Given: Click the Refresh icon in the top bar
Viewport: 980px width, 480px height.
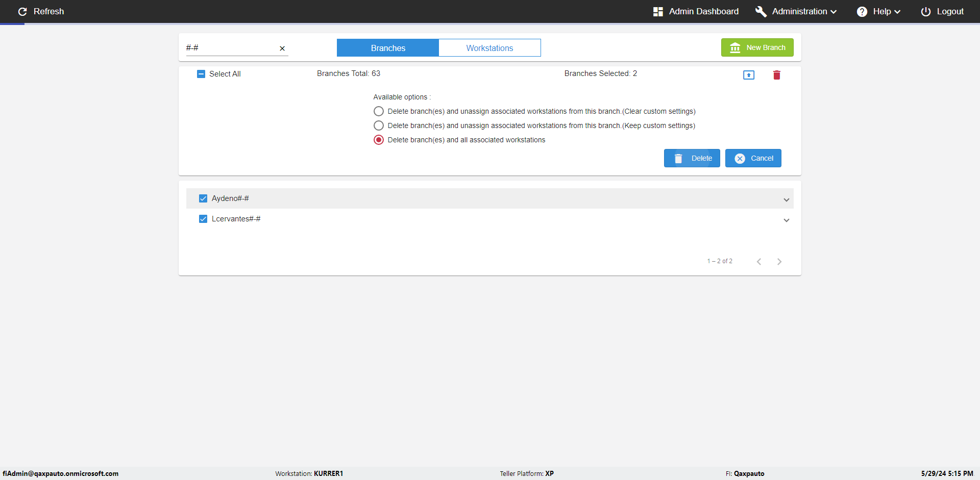Looking at the screenshot, I should click(22, 11).
